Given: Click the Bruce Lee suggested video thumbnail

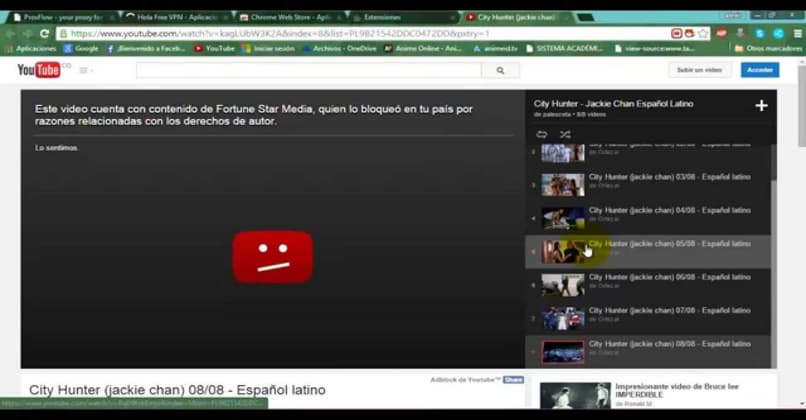Looking at the screenshot, I should pos(575,395).
